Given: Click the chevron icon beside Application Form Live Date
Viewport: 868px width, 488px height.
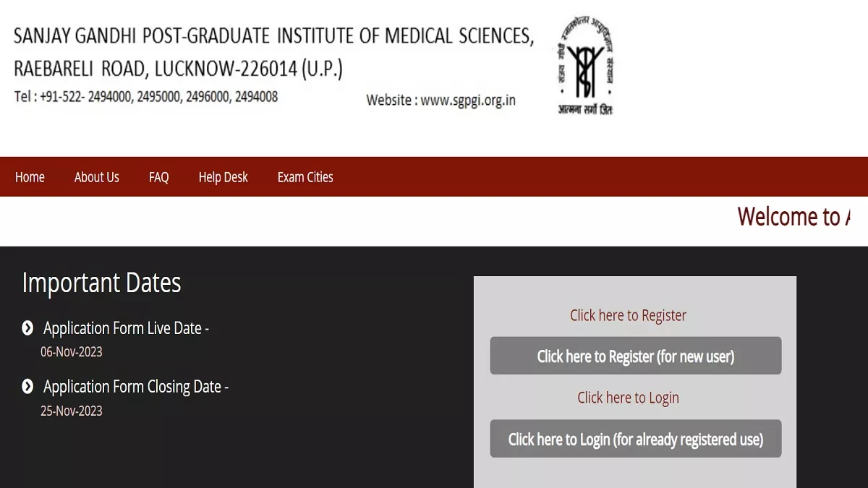Looking at the screenshot, I should pos(27,328).
